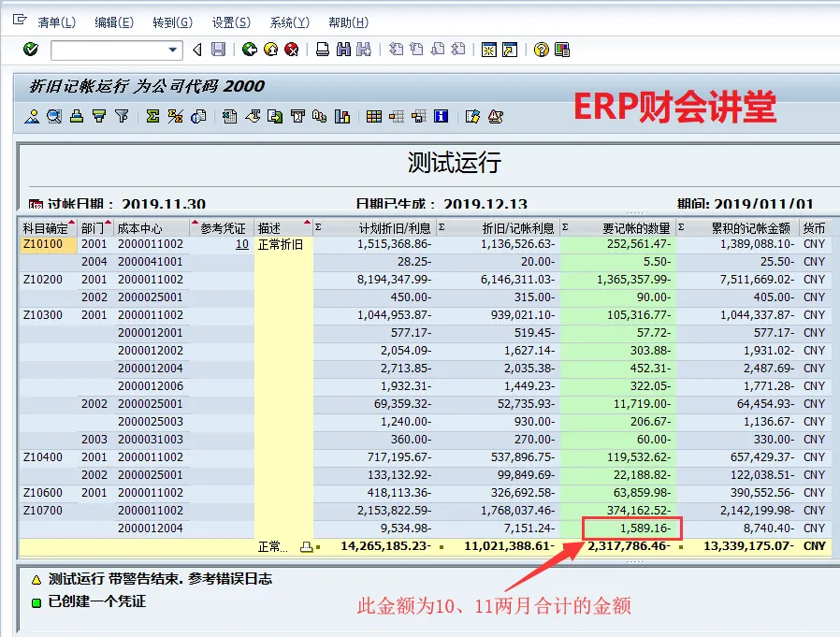Open the command field dropdown arrow
840x637 pixels.
coord(172,50)
